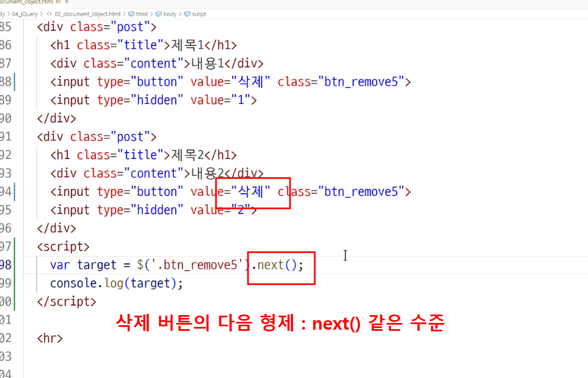Click the "삭제" value on line 88
Viewport: 588px width, 378px height.
250,82
